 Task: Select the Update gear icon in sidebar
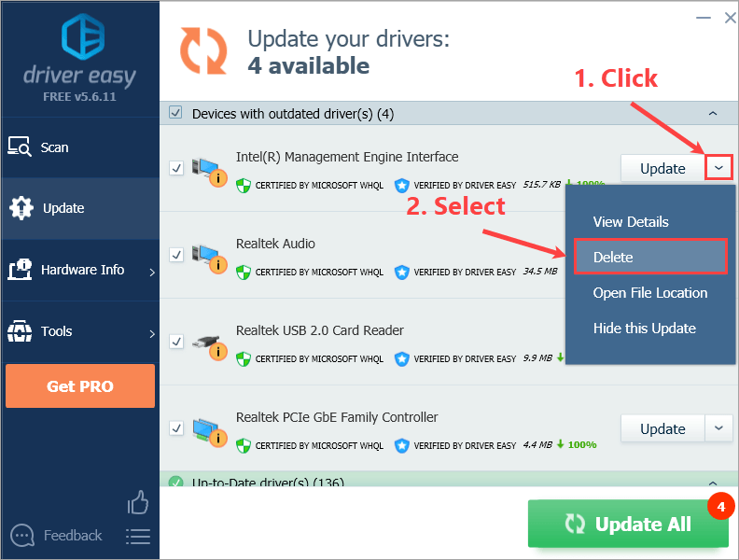point(21,208)
